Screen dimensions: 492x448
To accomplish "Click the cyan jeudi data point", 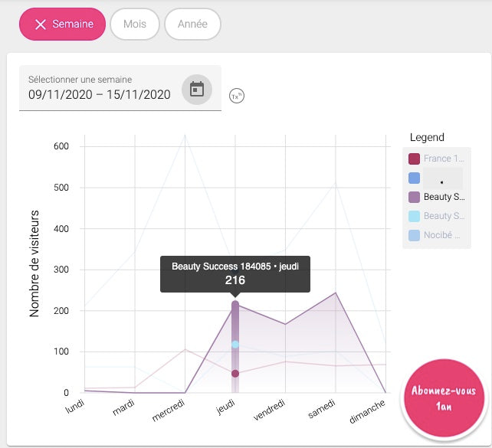I will point(235,344).
